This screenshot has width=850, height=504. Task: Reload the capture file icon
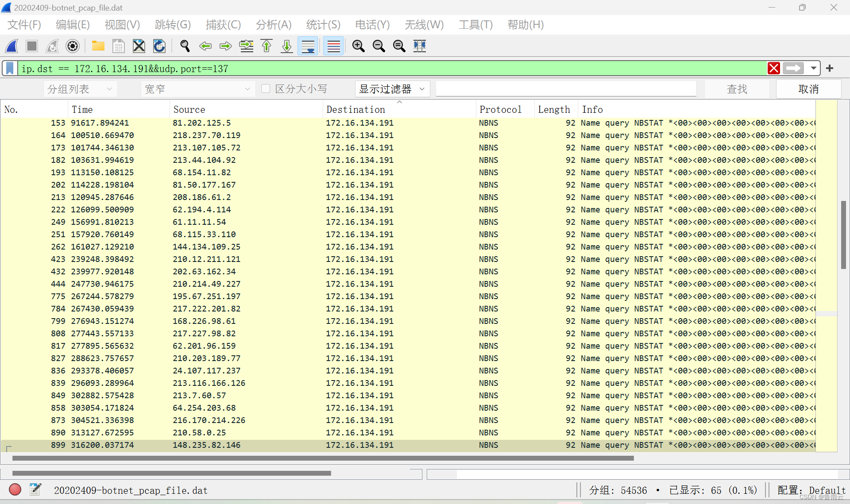[159, 46]
